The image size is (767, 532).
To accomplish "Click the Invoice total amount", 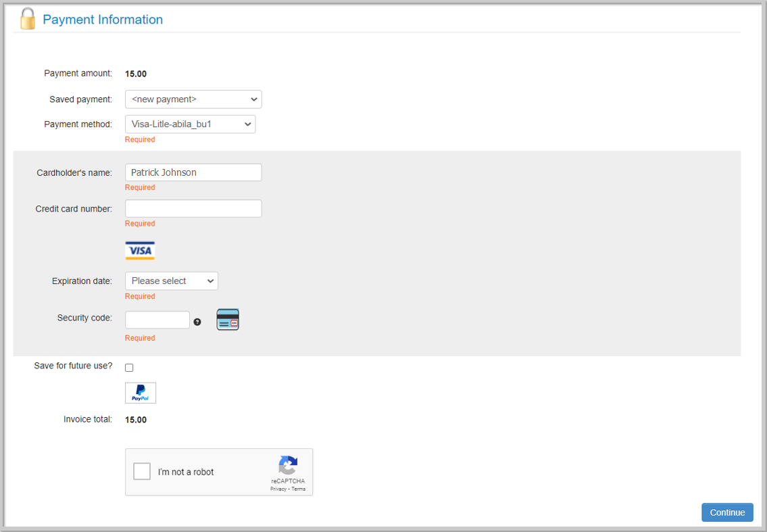I will (x=136, y=419).
